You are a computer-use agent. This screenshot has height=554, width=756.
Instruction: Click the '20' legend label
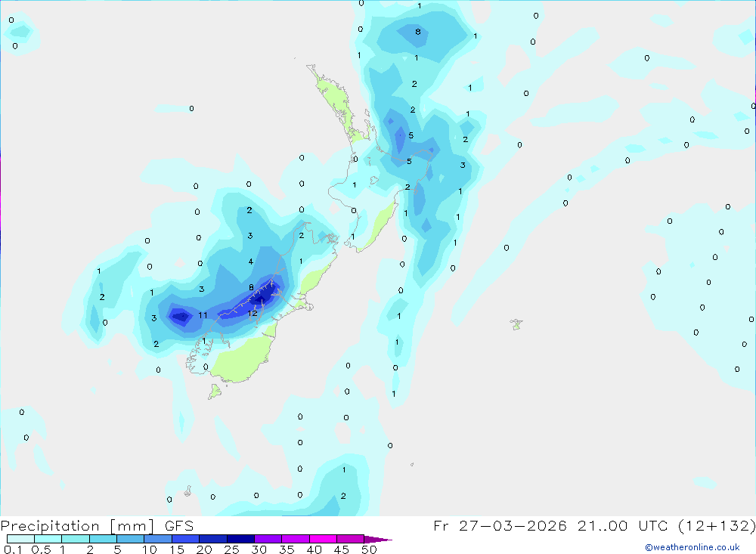(x=204, y=549)
